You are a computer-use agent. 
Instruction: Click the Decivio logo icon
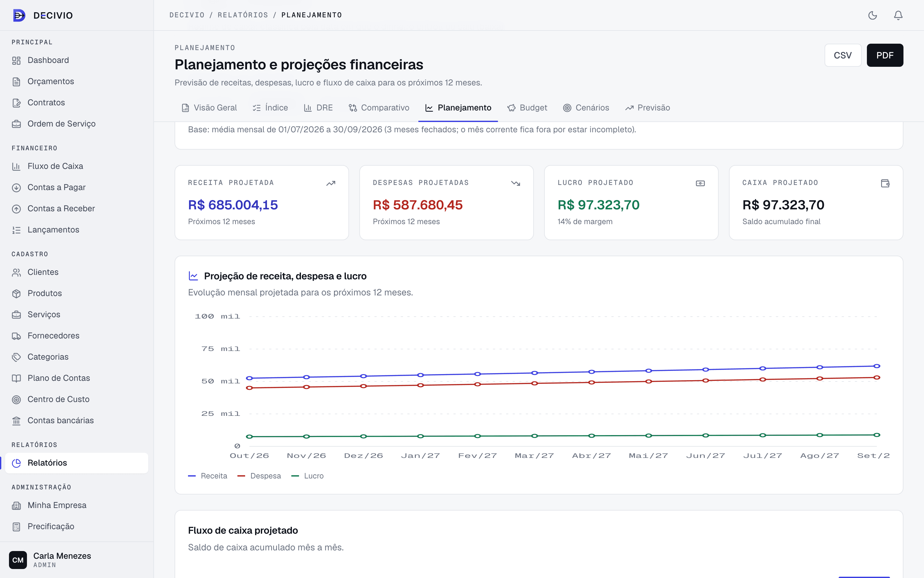tap(19, 15)
